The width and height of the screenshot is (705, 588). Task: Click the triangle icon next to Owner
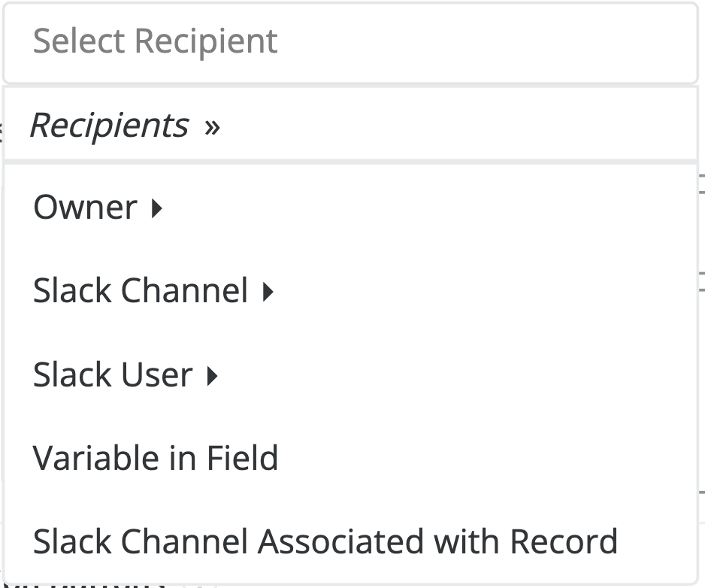[x=156, y=208]
